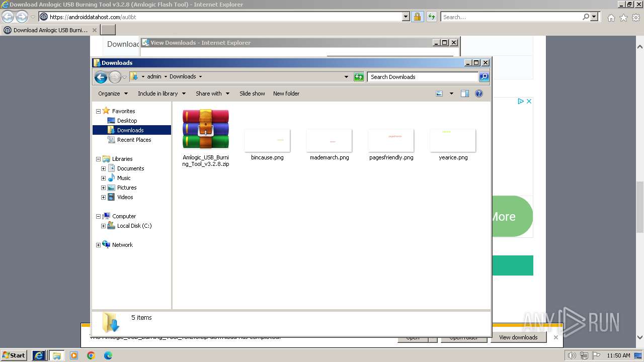Click New folder in toolbar

(x=286, y=94)
